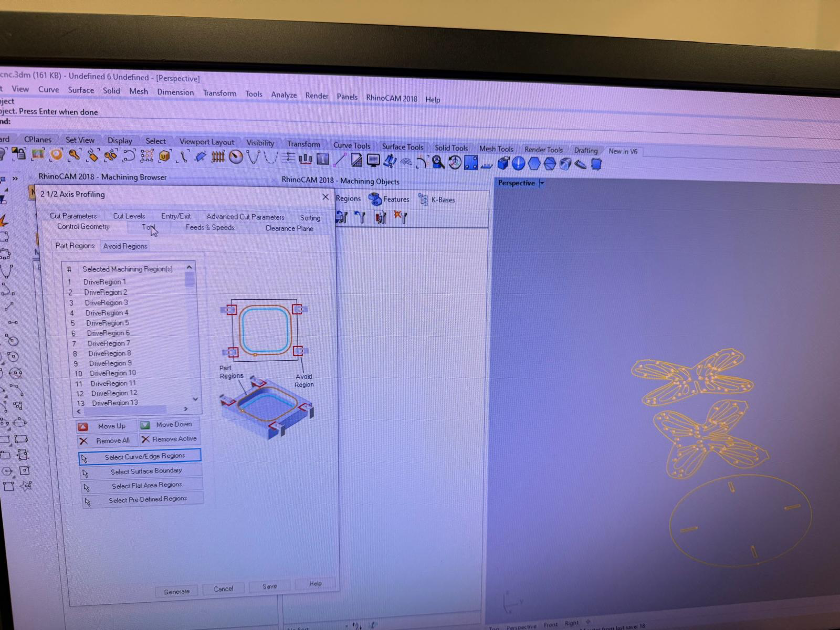
Task: Click the comb-shaped icon in the toolbar
Action: point(218,156)
